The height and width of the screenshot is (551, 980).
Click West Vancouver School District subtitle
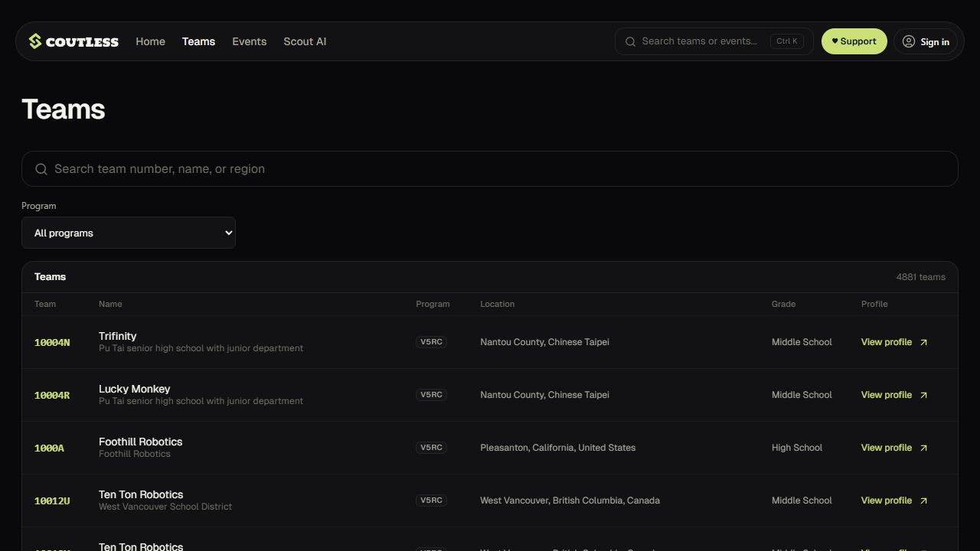pos(165,507)
